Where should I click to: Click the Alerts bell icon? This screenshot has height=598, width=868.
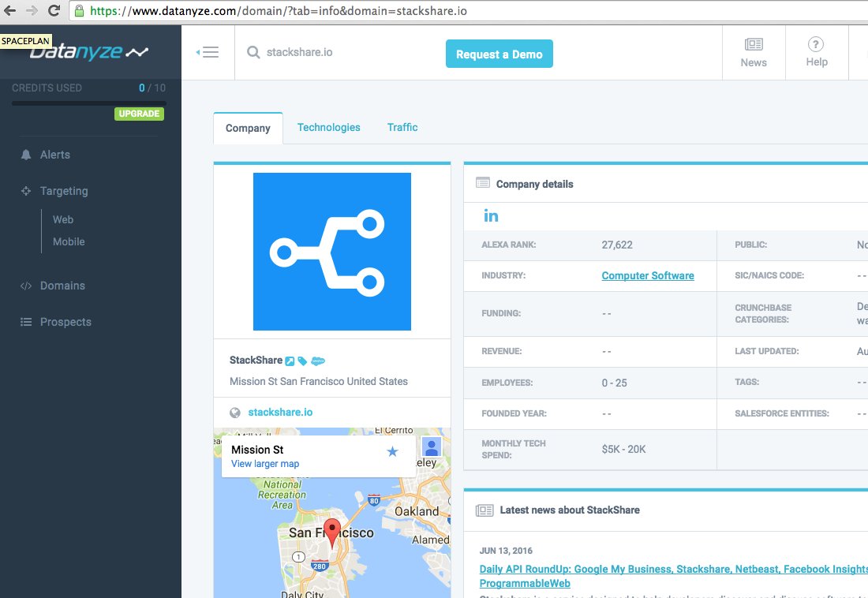pyautogui.click(x=25, y=155)
